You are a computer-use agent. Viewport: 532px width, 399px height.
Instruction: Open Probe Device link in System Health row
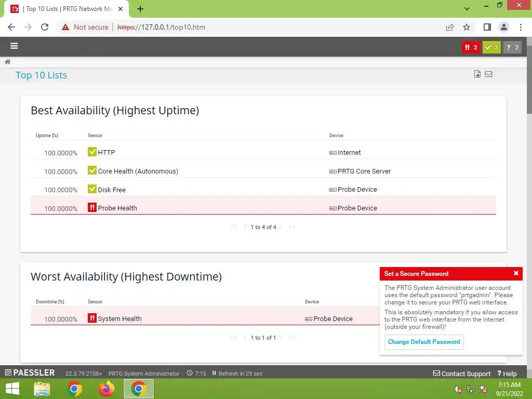coord(333,319)
